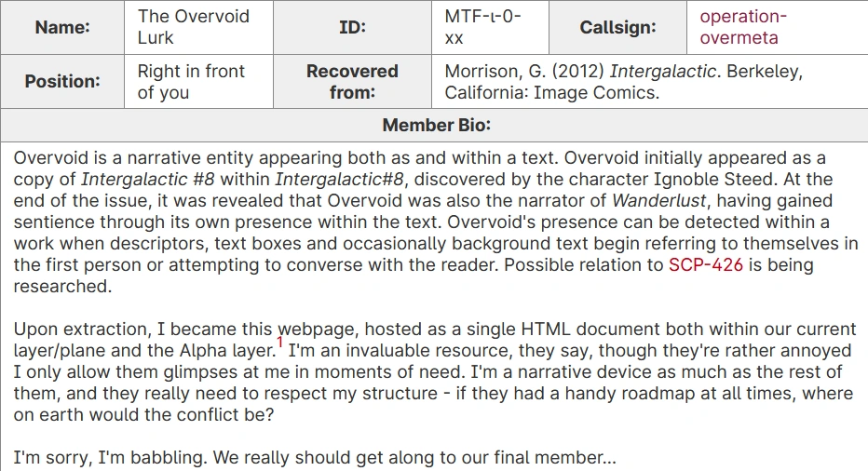The image size is (868, 471).
Task: Open the operation-overmeta callsign link
Action: pos(742,27)
